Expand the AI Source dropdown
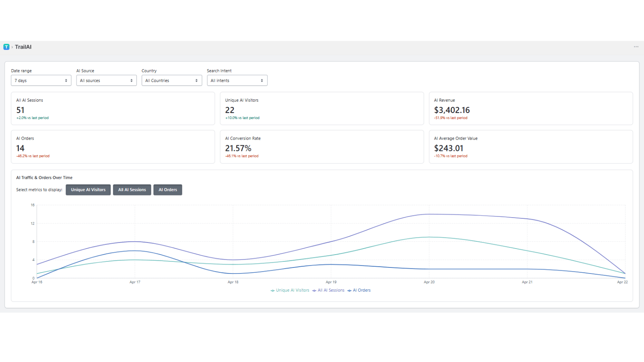The image size is (644, 362). tap(106, 80)
